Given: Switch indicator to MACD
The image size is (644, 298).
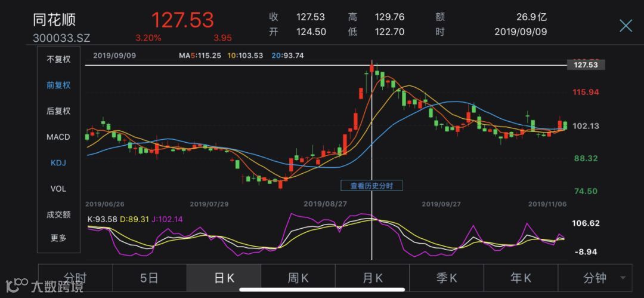Looking at the screenshot, I should [x=58, y=137].
